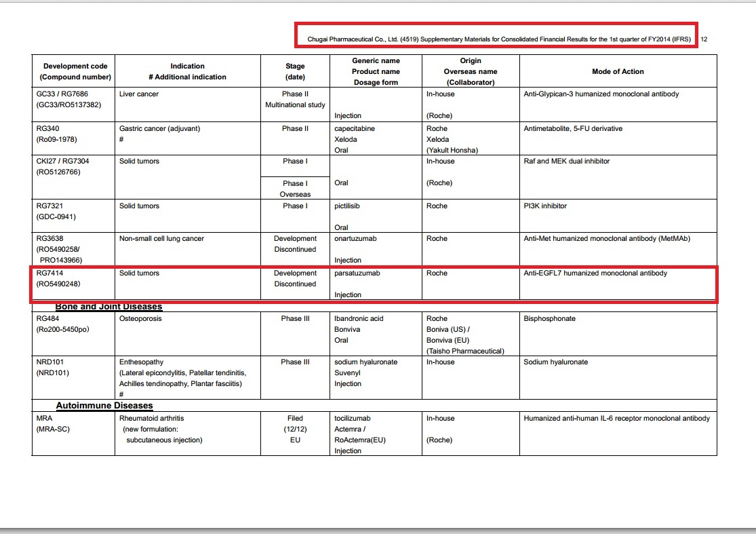Click the Chugai Pharmaceutical document header text
Screen dimensions: 756x534
point(498,39)
